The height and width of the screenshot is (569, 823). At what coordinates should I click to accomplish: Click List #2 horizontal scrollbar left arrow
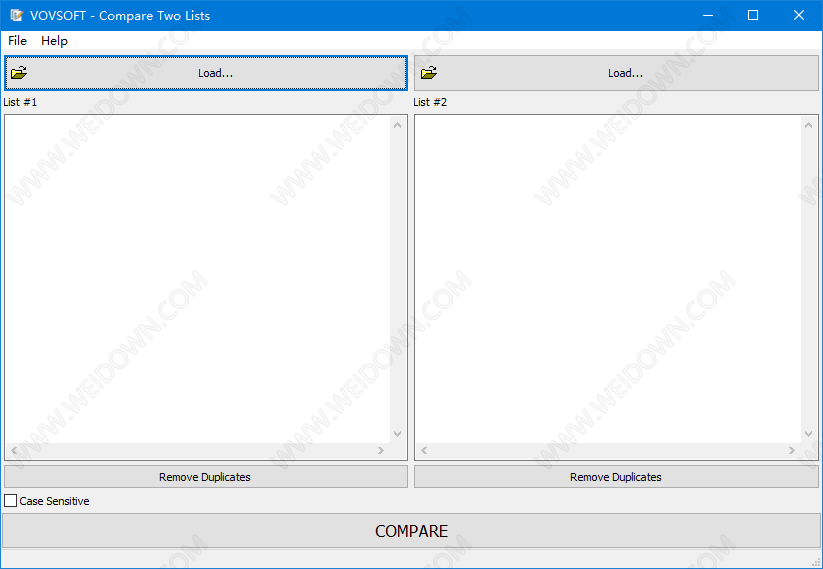click(424, 450)
